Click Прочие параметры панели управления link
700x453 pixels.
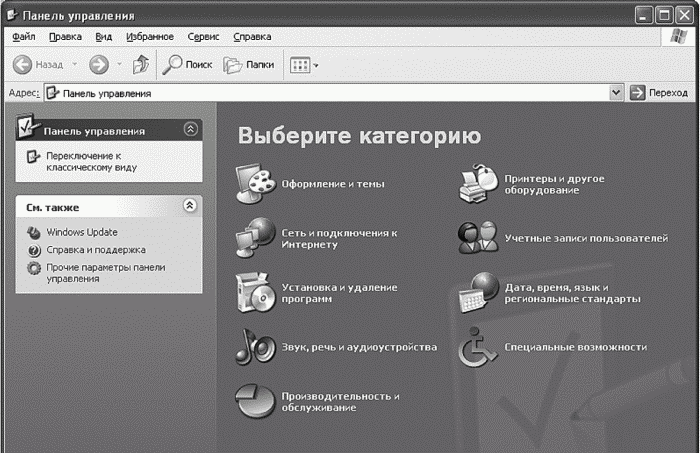tap(106, 273)
